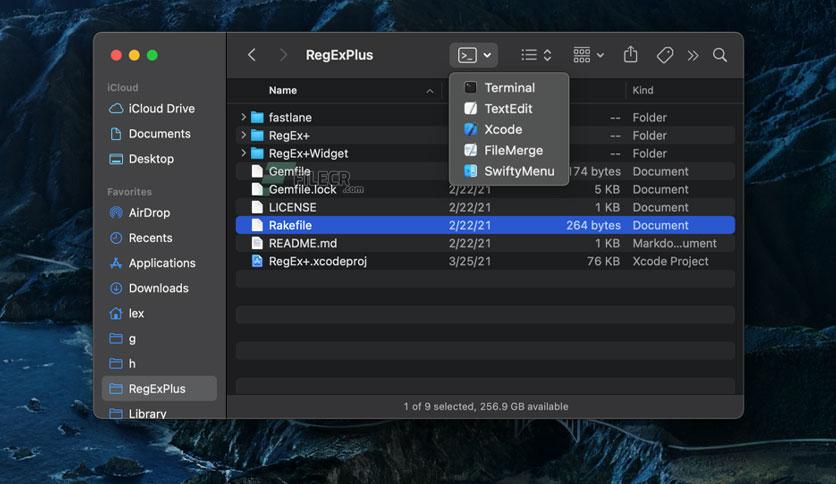The image size is (836, 484).
Task: Select RegEx+.xcodeproj file
Action: (x=485, y=261)
